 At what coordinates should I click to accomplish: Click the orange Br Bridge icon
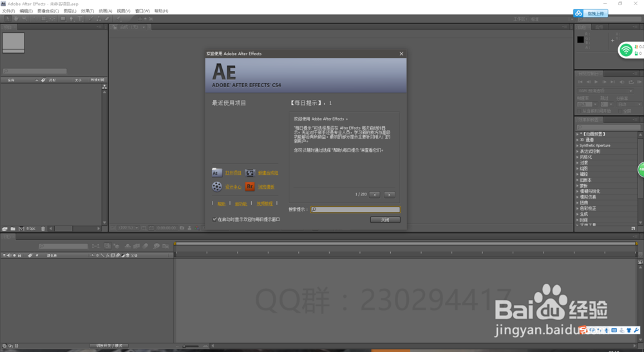pos(250,187)
